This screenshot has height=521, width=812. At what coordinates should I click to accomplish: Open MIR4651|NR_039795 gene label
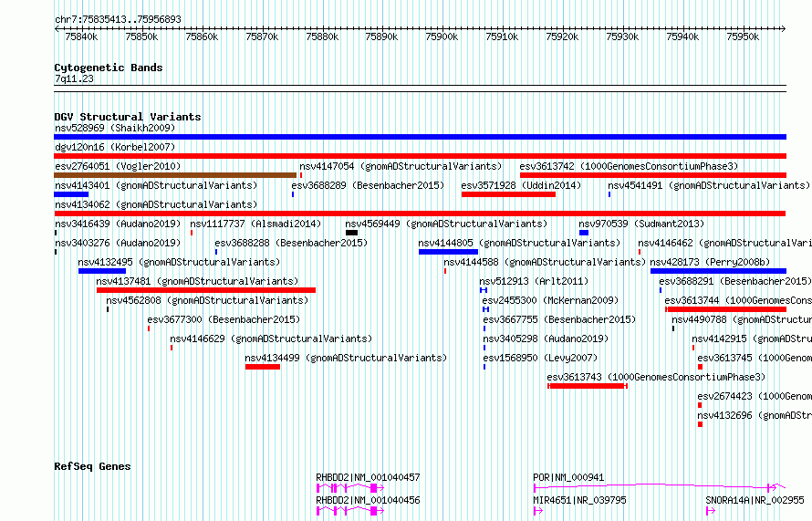click(x=579, y=500)
